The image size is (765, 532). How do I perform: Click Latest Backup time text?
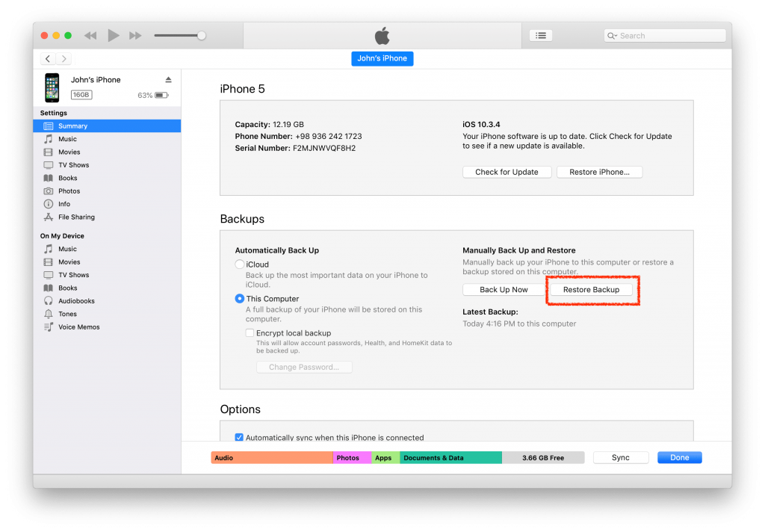(519, 324)
